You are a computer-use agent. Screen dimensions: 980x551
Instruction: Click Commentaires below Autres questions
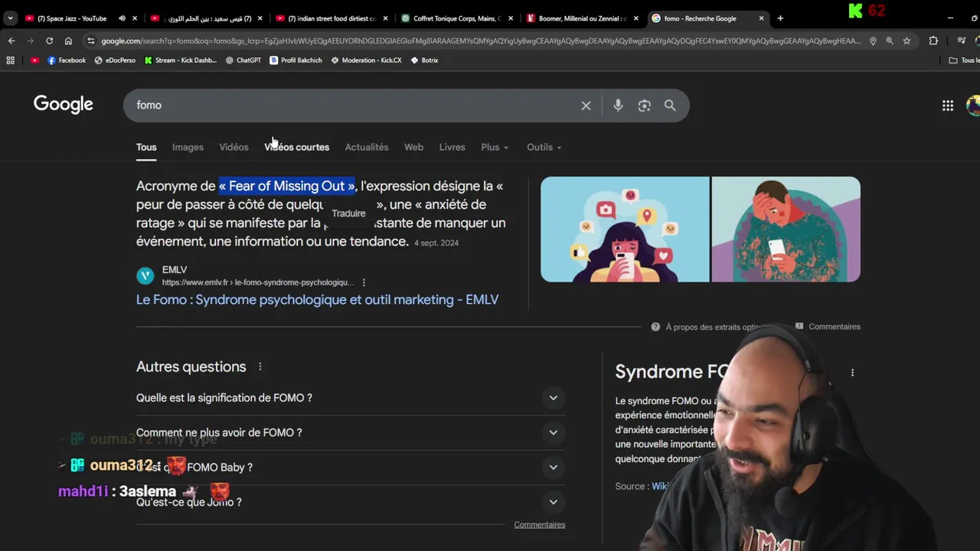[540, 525]
